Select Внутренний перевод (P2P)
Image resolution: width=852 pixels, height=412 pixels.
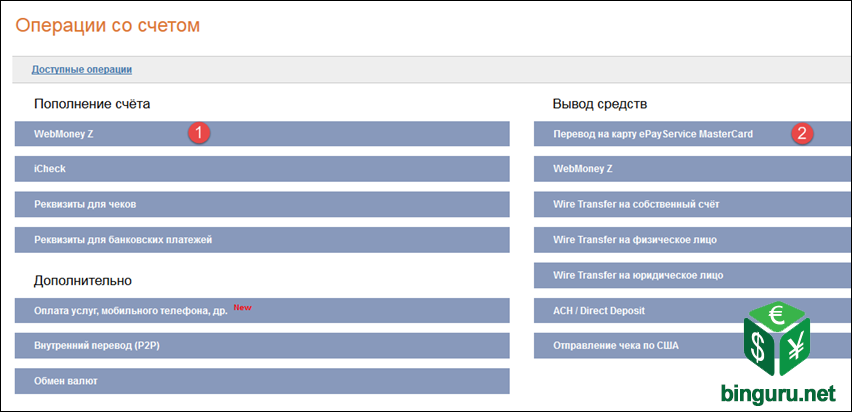pyautogui.click(x=262, y=346)
